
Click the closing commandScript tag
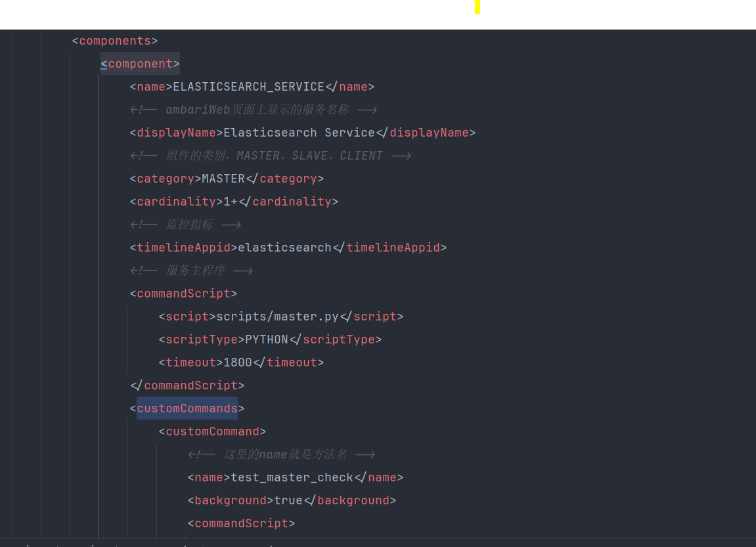pos(190,385)
